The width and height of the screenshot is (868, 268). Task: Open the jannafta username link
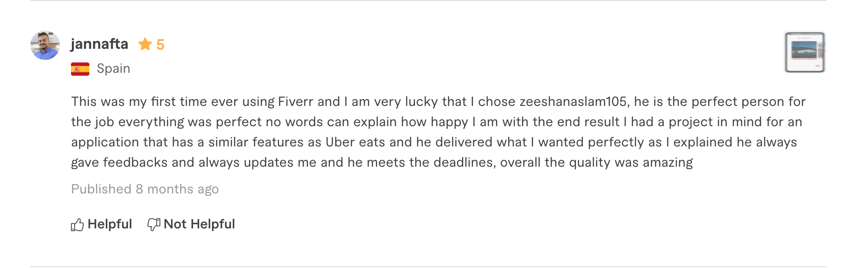pos(99,44)
